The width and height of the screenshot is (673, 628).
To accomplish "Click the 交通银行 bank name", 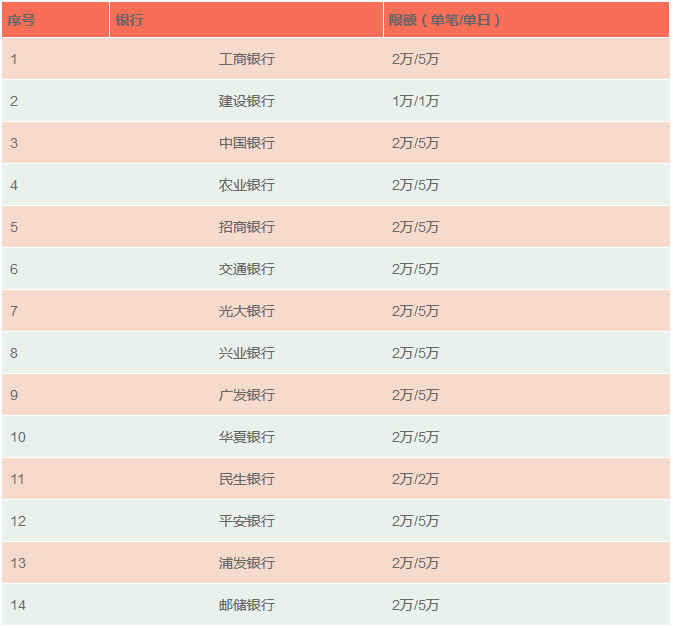I will (x=246, y=269).
